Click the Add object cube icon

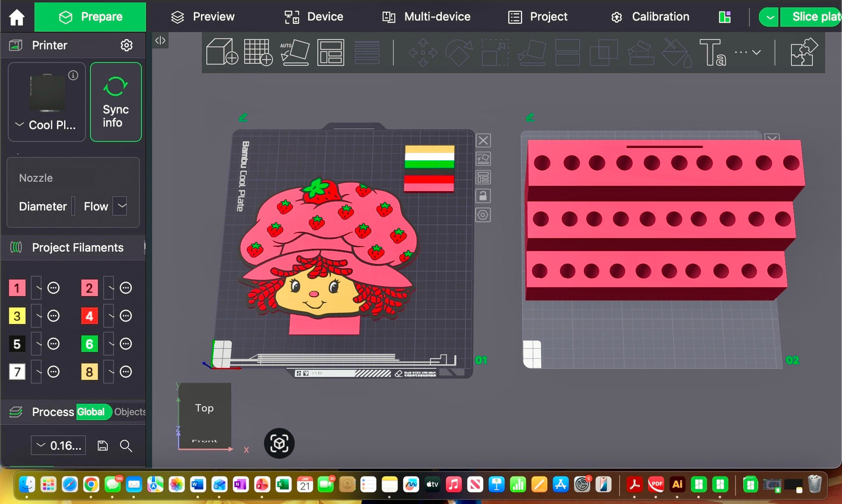[x=222, y=52]
